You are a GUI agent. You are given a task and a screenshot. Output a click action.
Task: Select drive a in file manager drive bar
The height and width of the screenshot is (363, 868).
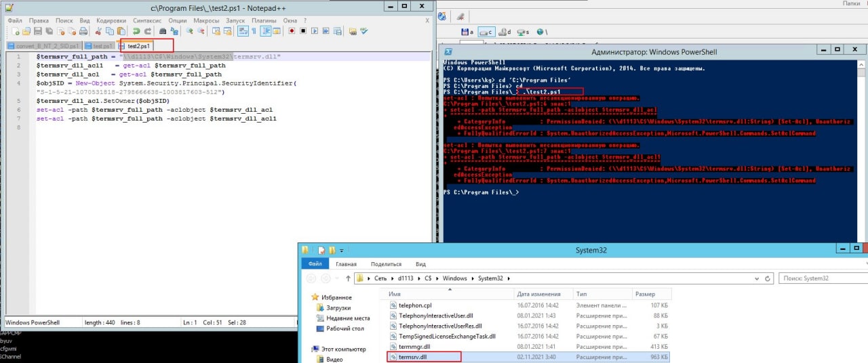pos(467,32)
